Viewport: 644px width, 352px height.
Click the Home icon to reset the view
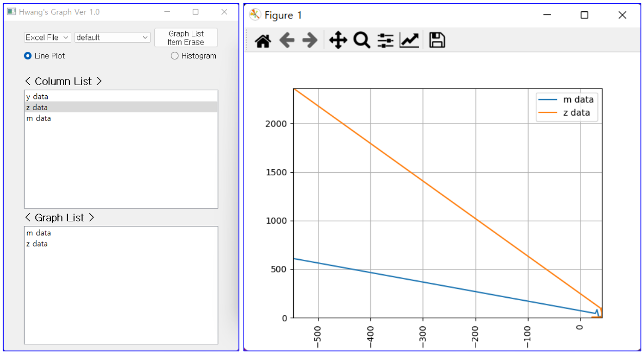click(x=263, y=40)
